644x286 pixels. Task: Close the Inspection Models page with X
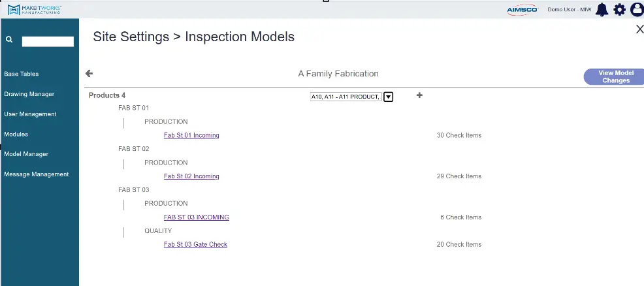639,29
